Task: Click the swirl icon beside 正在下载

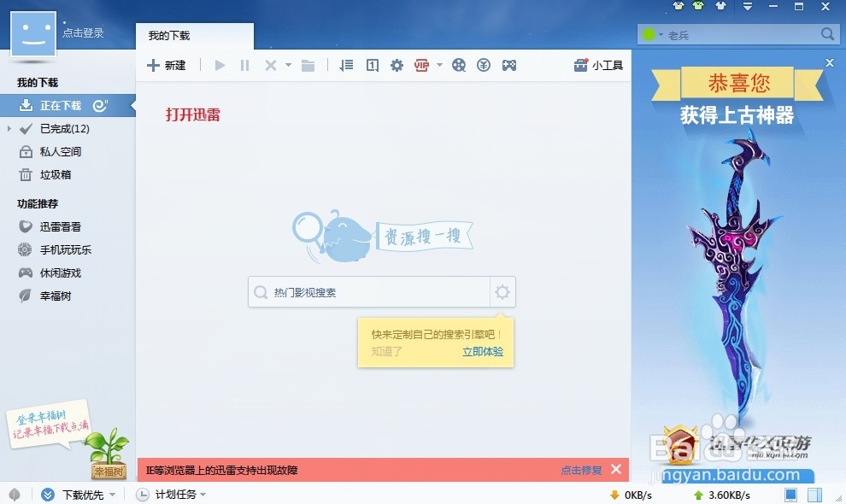Action: (100, 106)
